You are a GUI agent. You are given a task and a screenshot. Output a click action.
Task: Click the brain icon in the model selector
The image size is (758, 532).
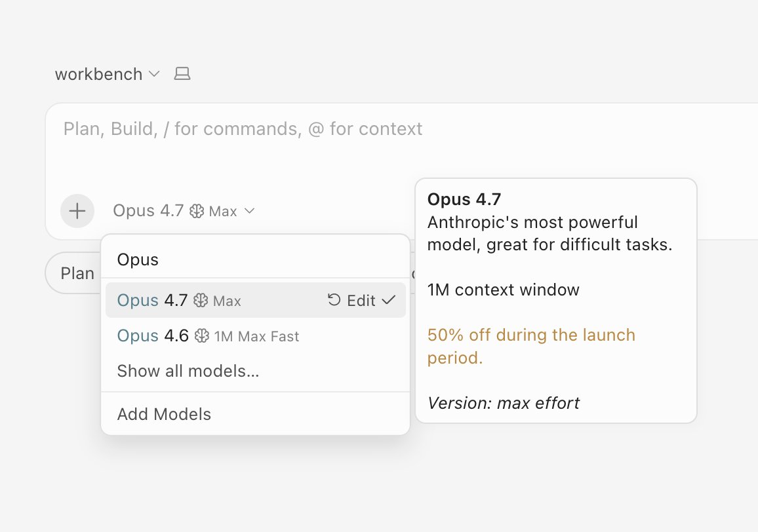point(197,211)
